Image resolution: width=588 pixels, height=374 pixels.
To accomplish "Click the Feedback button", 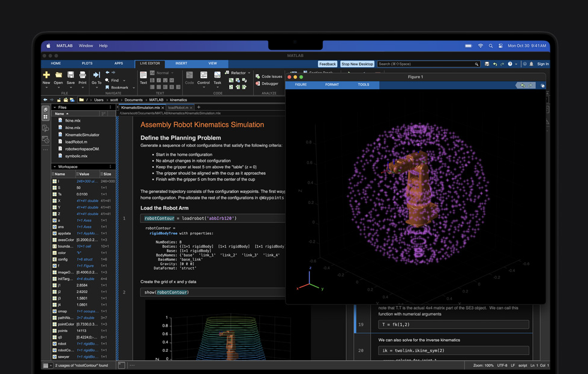I will pos(328,64).
